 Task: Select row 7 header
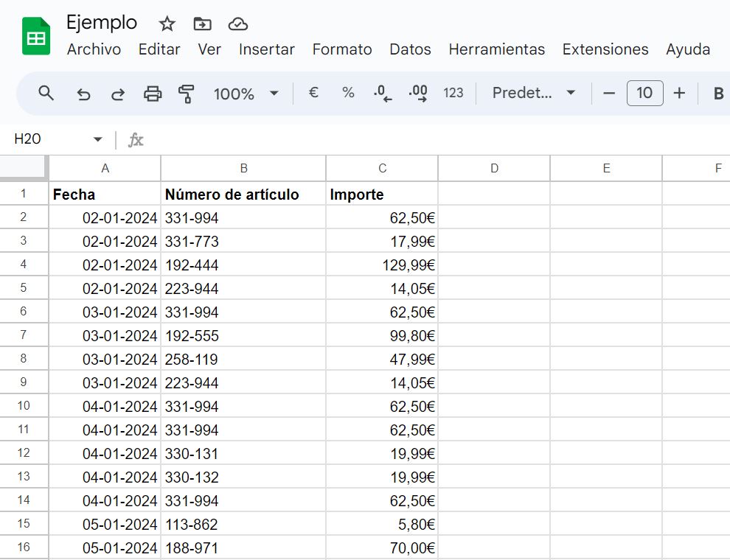[x=24, y=335]
